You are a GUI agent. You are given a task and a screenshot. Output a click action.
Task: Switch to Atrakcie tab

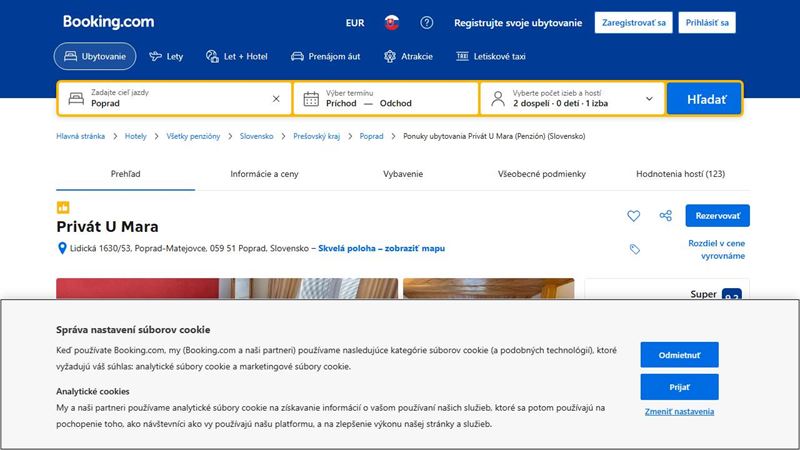408,56
